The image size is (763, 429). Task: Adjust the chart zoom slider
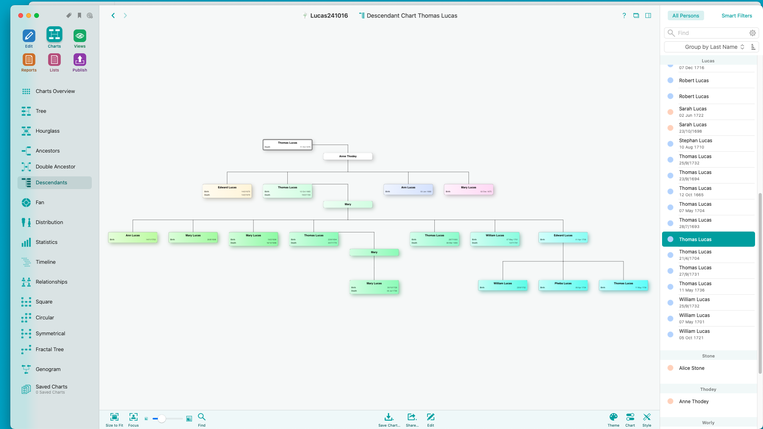pos(167,419)
